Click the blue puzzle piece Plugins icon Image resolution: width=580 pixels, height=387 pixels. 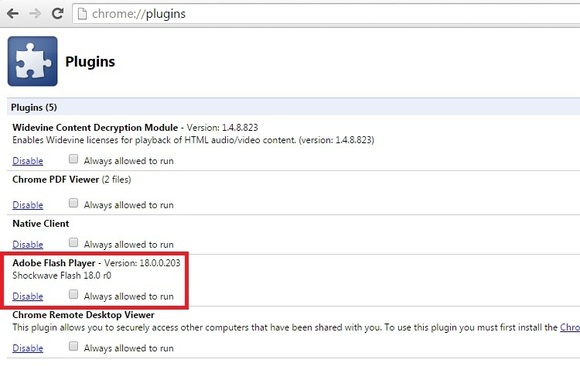point(33,61)
